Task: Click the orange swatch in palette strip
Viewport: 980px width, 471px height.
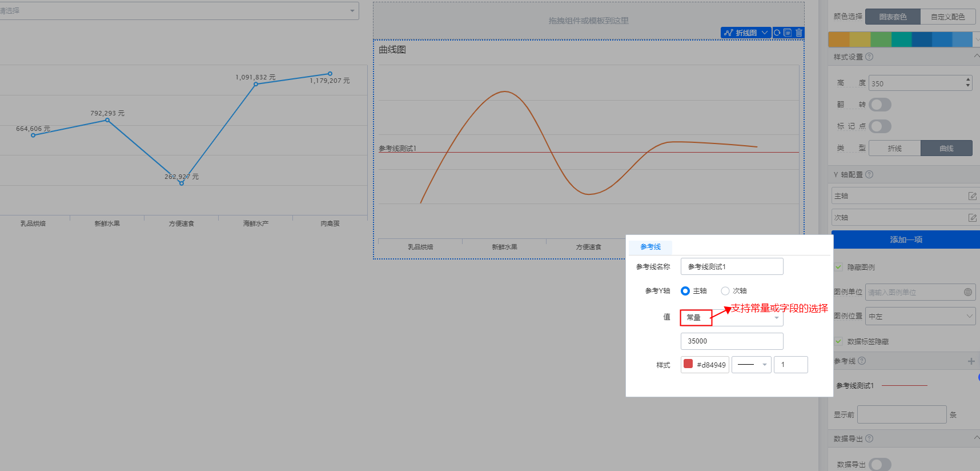Action: [x=839, y=39]
